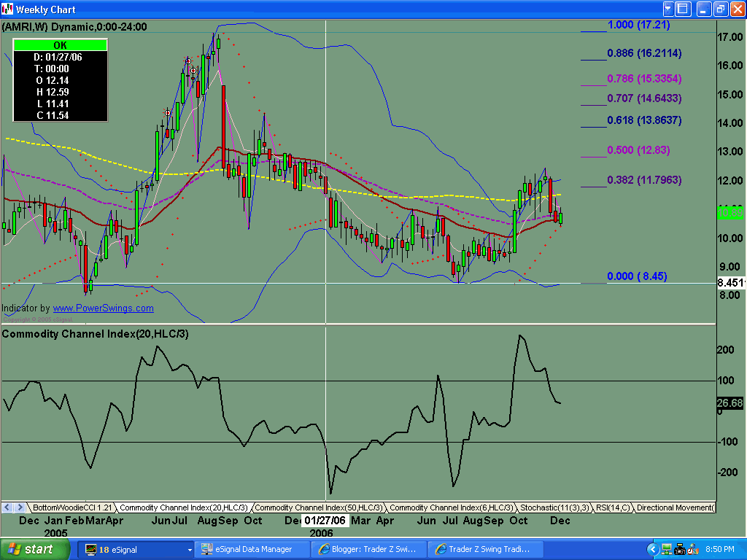
Task: Click the eSignal taskbar group button
Action: point(136,550)
